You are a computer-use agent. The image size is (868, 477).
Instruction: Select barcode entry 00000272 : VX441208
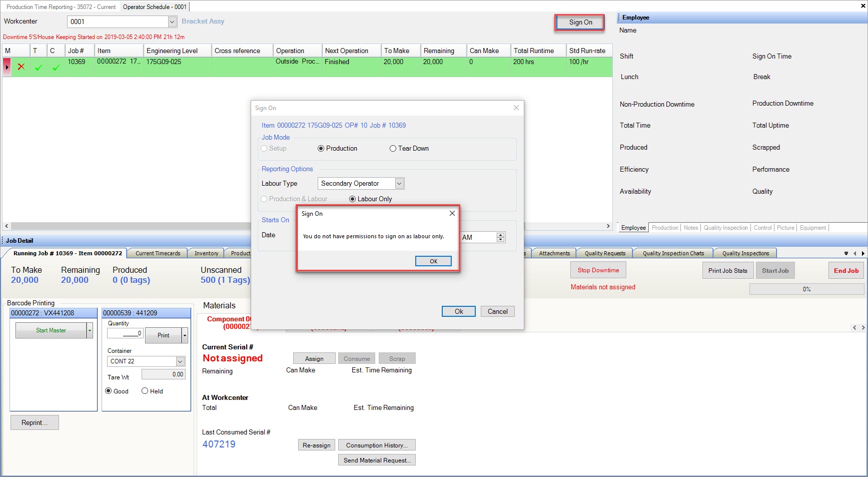click(x=54, y=313)
